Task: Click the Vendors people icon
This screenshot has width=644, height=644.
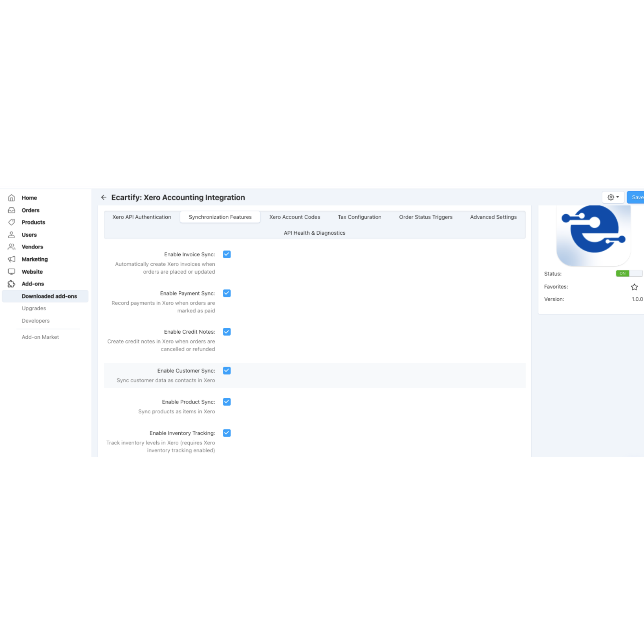Action: (11, 247)
